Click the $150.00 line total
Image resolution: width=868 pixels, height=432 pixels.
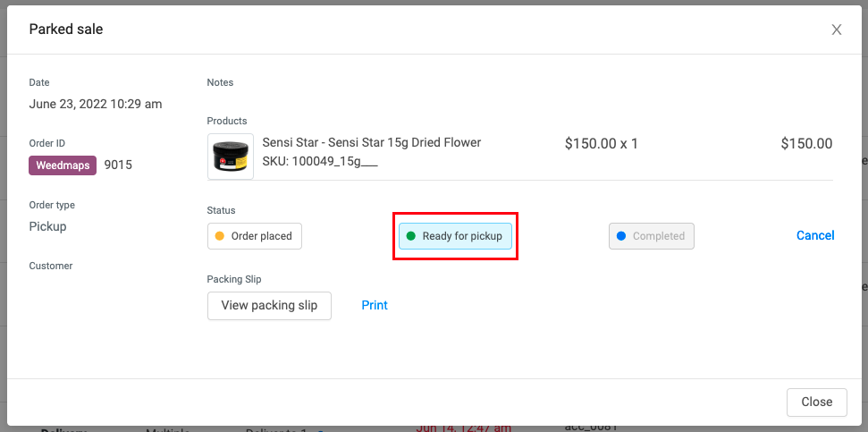pos(806,143)
